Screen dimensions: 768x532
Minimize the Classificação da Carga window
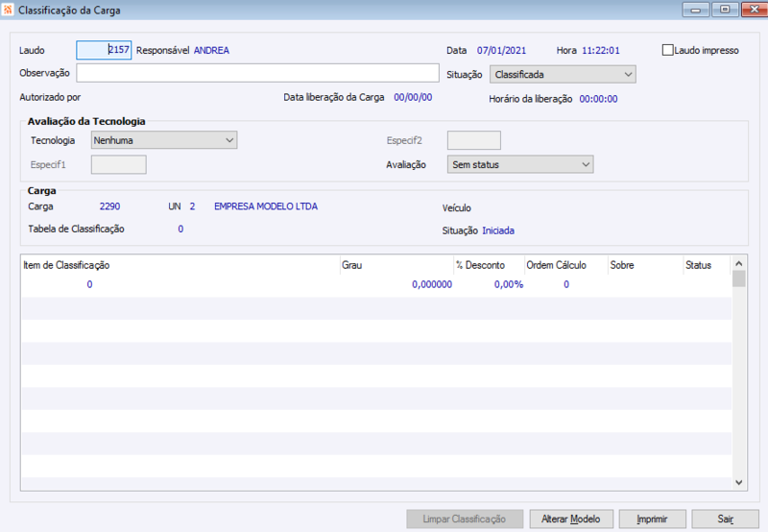(x=695, y=10)
